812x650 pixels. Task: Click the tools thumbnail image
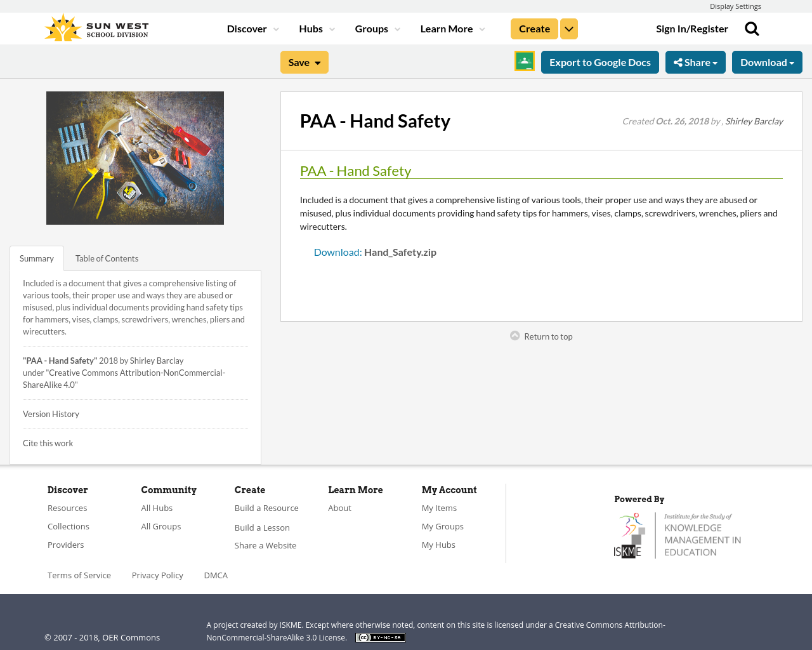(134, 157)
